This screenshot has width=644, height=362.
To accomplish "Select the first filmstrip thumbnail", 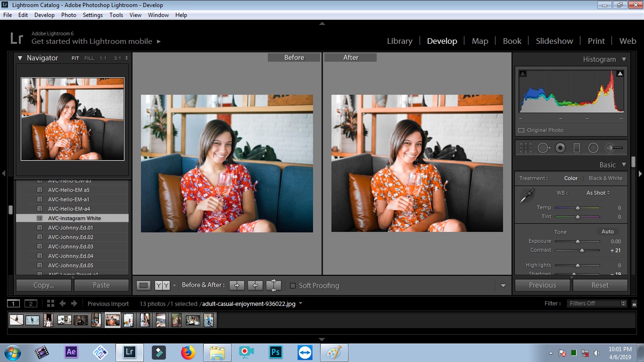I will coord(17,320).
